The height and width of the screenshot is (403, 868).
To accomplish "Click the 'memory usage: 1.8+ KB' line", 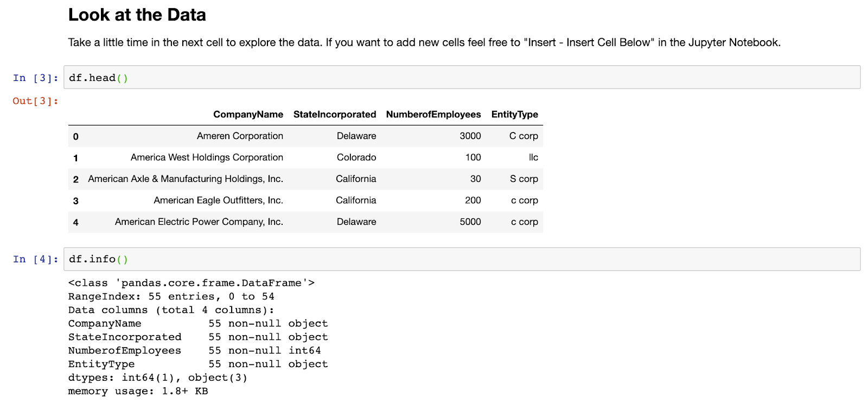I will pyautogui.click(x=138, y=391).
